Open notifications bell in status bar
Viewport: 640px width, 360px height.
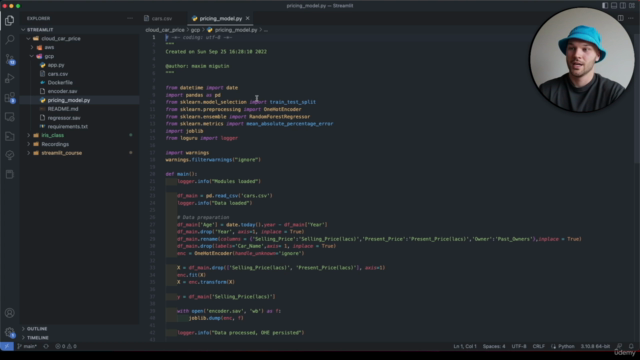click(631, 346)
